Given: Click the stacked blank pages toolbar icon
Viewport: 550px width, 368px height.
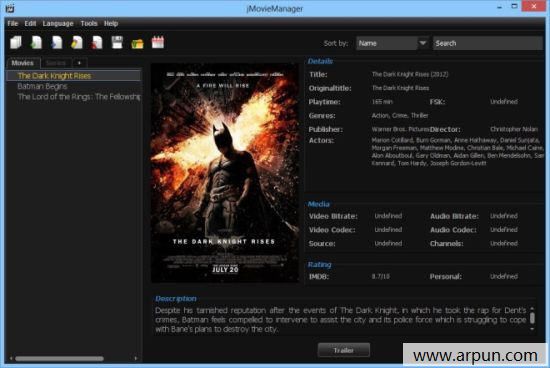Looking at the screenshot, I should [16, 42].
